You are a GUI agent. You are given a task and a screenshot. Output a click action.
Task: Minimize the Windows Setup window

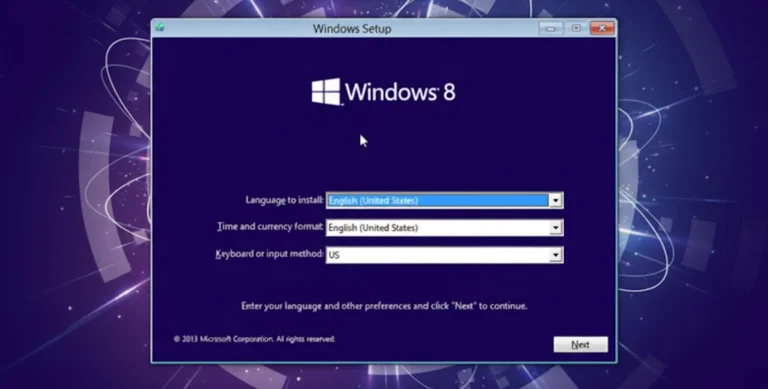pyautogui.click(x=551, y=28)
